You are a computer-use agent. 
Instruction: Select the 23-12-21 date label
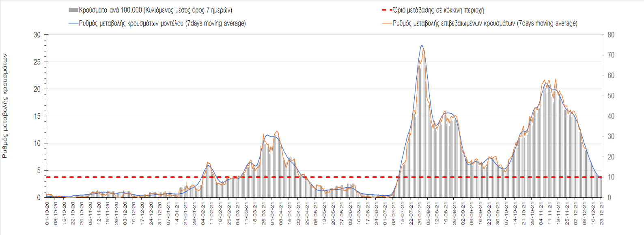(x=602, y=214)
